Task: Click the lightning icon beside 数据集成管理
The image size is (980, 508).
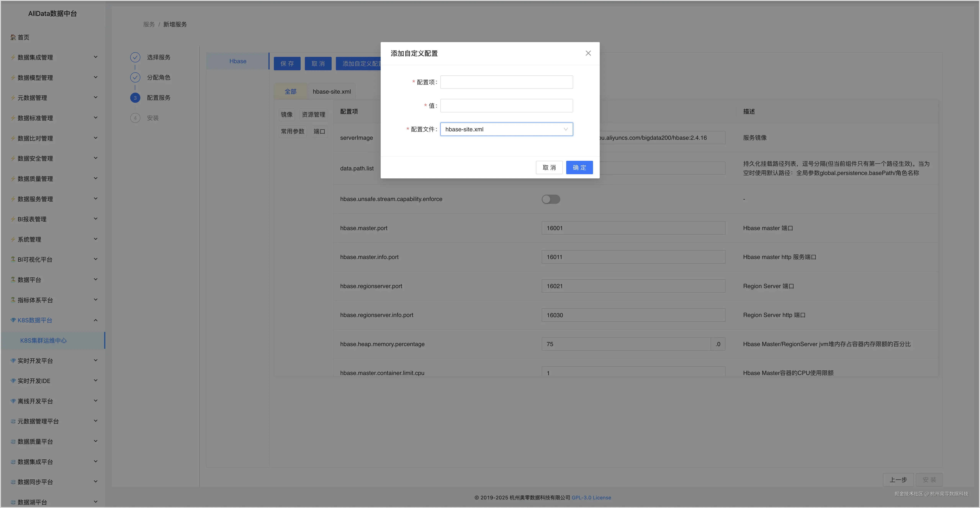Action: 13,57
